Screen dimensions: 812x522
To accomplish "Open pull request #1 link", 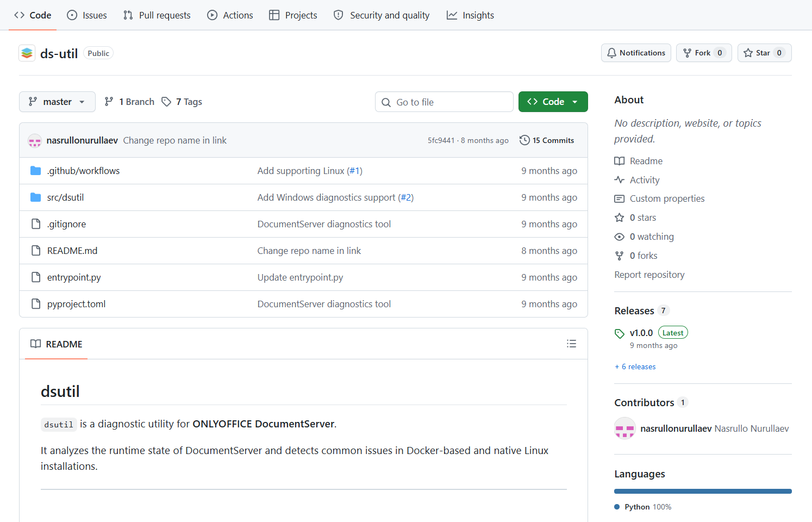I will click(x=355, y=171).
